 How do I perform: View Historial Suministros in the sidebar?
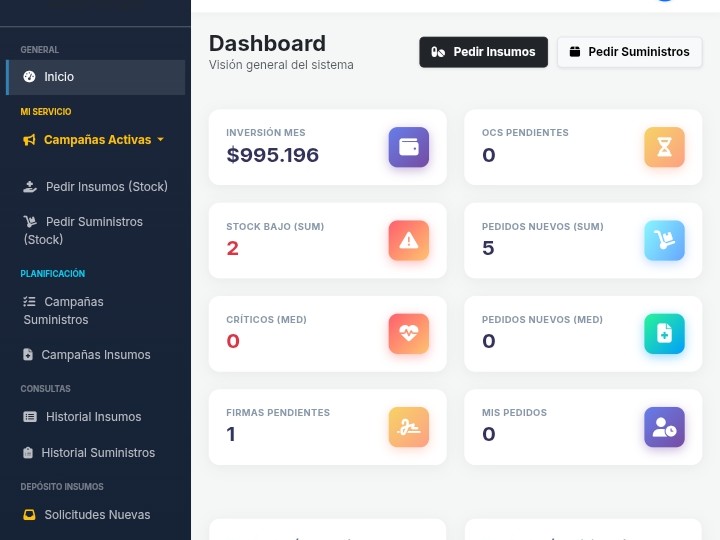point(97,453)
